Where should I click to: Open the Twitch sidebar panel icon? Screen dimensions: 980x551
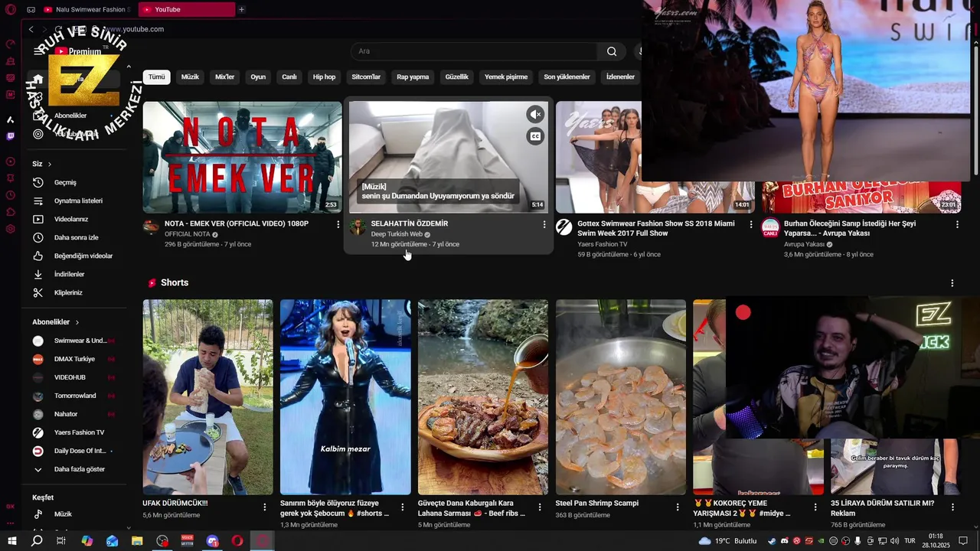(x=11, y=136)
